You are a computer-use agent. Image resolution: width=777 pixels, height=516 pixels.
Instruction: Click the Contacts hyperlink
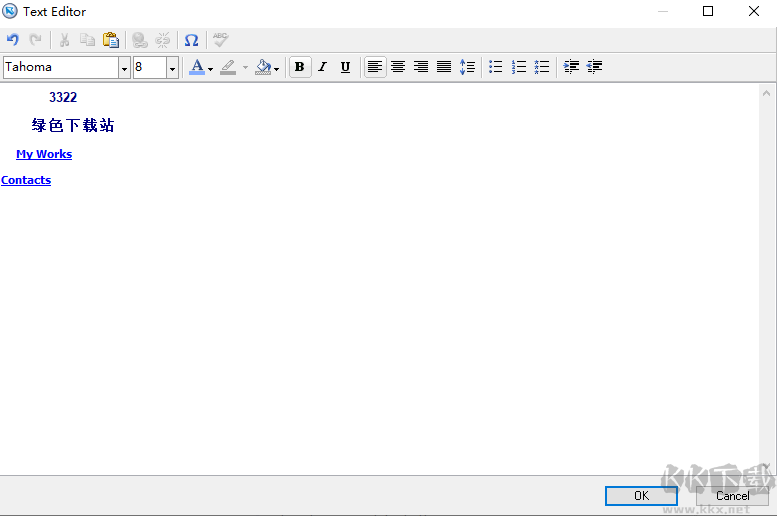(x=26, y=180)
